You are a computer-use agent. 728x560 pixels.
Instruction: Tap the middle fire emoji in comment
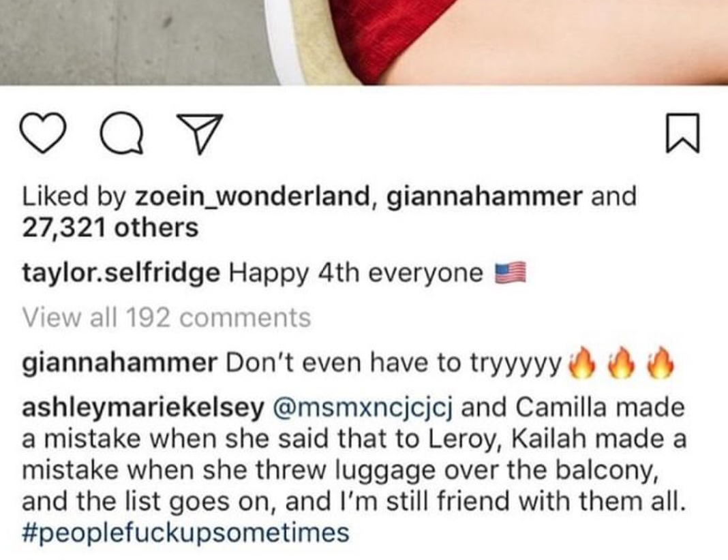621,362
